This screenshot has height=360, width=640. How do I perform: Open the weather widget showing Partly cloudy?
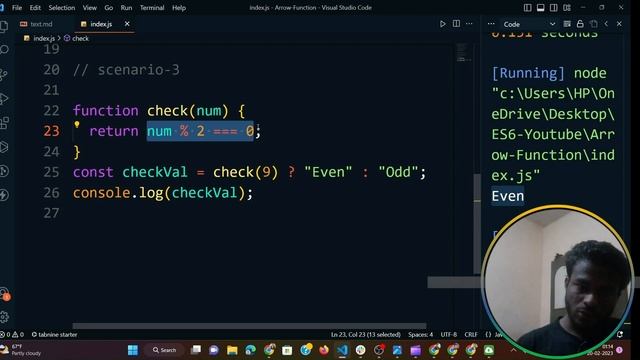21,350
